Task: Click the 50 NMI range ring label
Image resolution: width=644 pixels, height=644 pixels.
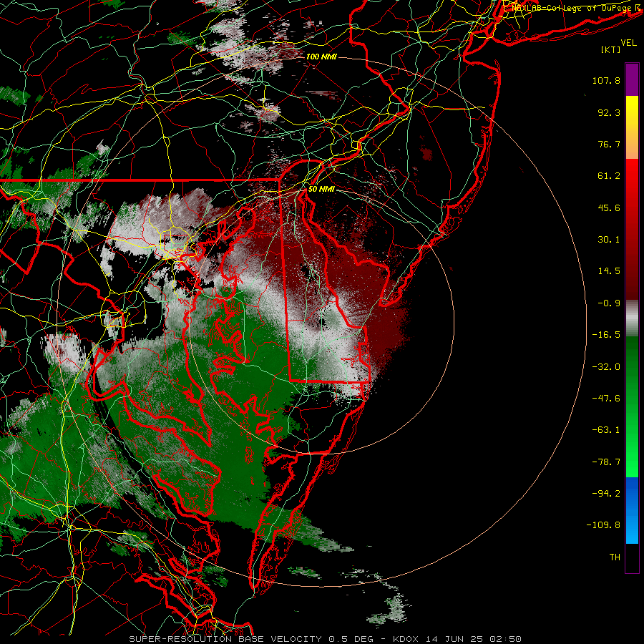Action: (x=321, y=189)
